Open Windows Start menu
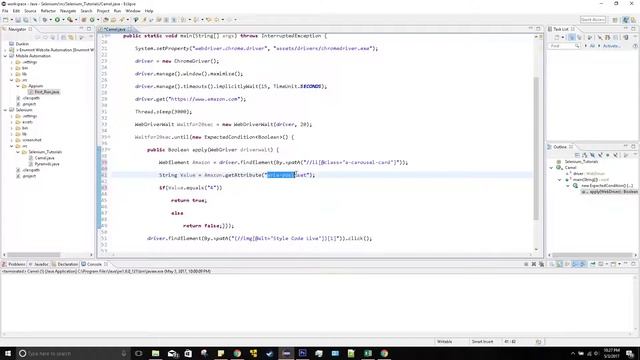The width and height of the screenshot is (640, 360). tap(7, 353)
